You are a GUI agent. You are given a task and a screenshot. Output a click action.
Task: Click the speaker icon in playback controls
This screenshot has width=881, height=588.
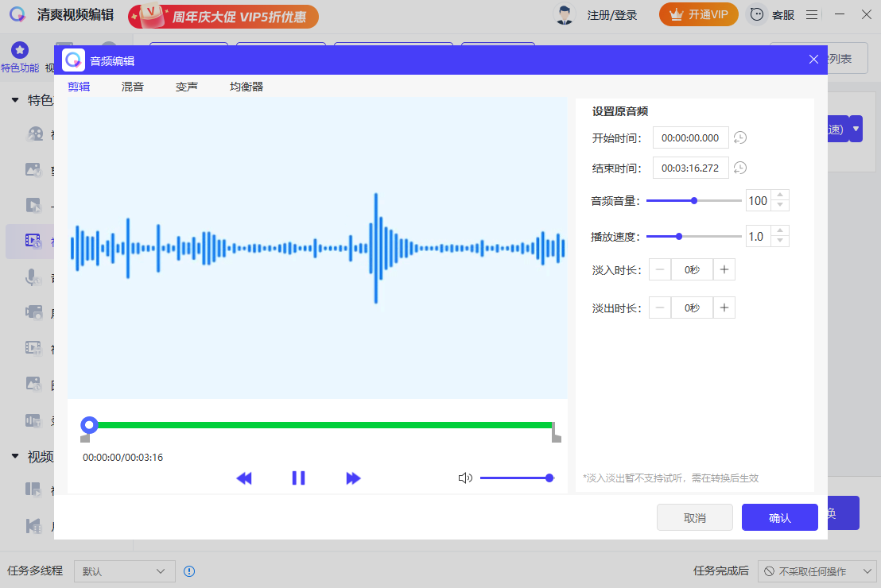[465, 478]
